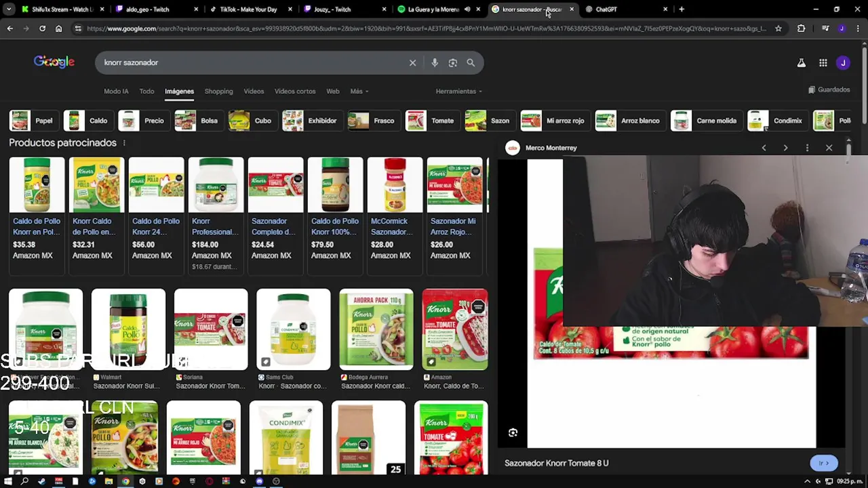Reload the page in Chrome
This screenshot has height=488, width=868.
(42, 28)
